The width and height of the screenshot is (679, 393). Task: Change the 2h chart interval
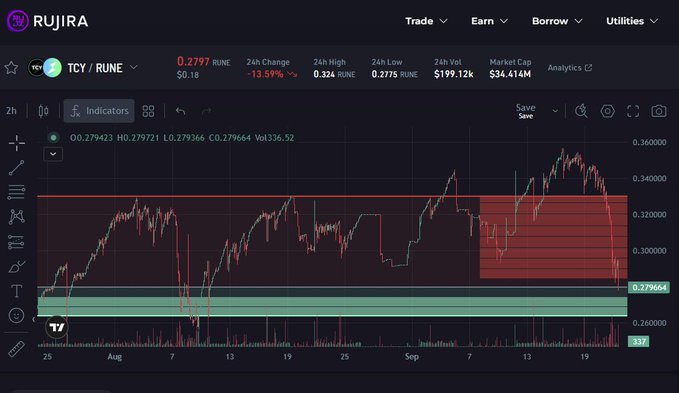(11, 111)
